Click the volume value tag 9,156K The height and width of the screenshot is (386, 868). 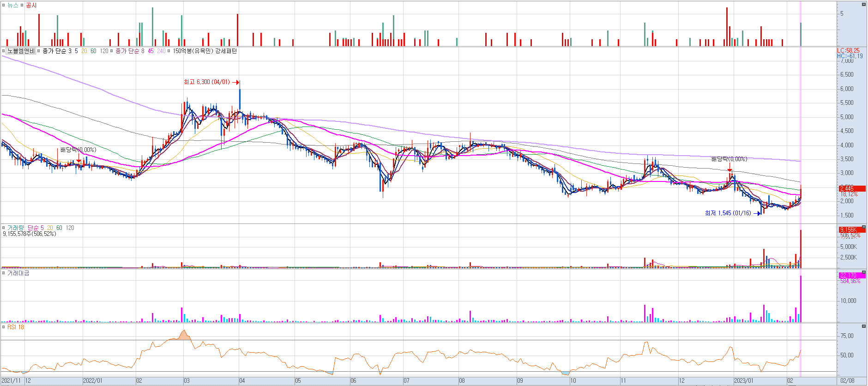click(x=852, y=229)
